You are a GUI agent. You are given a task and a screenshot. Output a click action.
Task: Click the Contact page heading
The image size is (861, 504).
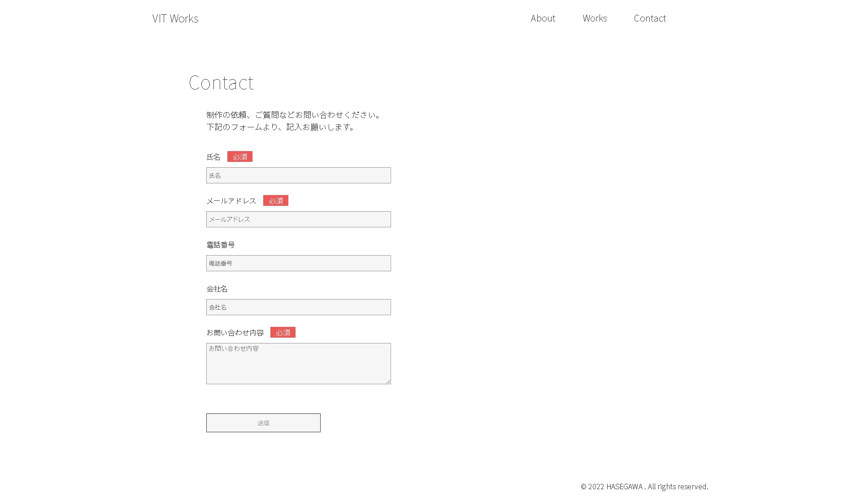tap(221, 83)
